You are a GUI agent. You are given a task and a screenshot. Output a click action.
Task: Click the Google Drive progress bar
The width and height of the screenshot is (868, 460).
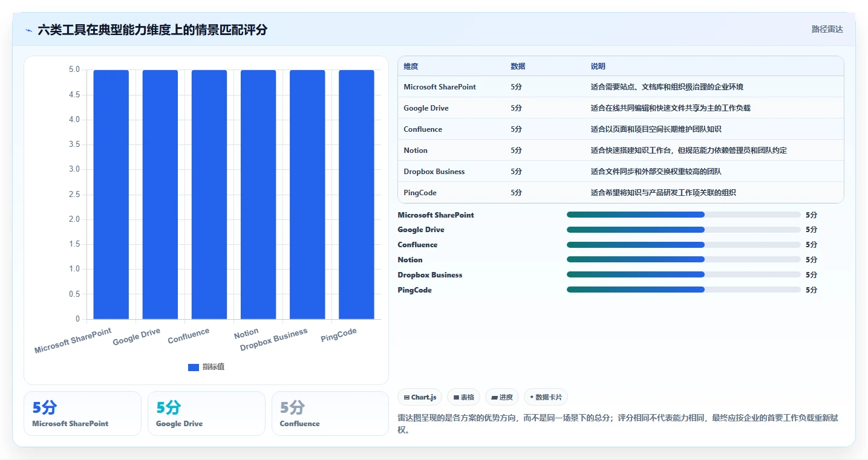click(x=684, y=230)
